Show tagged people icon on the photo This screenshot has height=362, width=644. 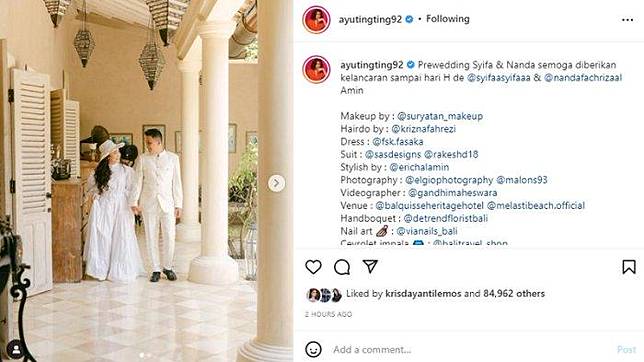click(16, 349)
